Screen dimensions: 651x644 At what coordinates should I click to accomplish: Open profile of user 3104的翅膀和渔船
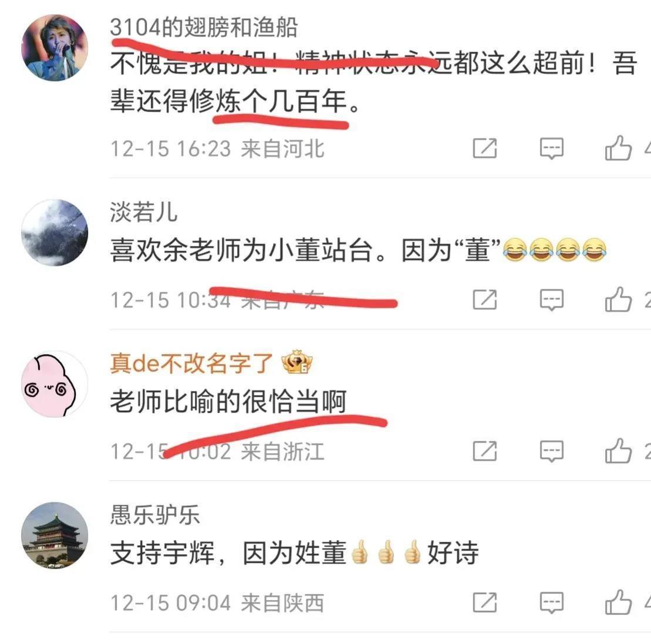[x=204, y=28]
